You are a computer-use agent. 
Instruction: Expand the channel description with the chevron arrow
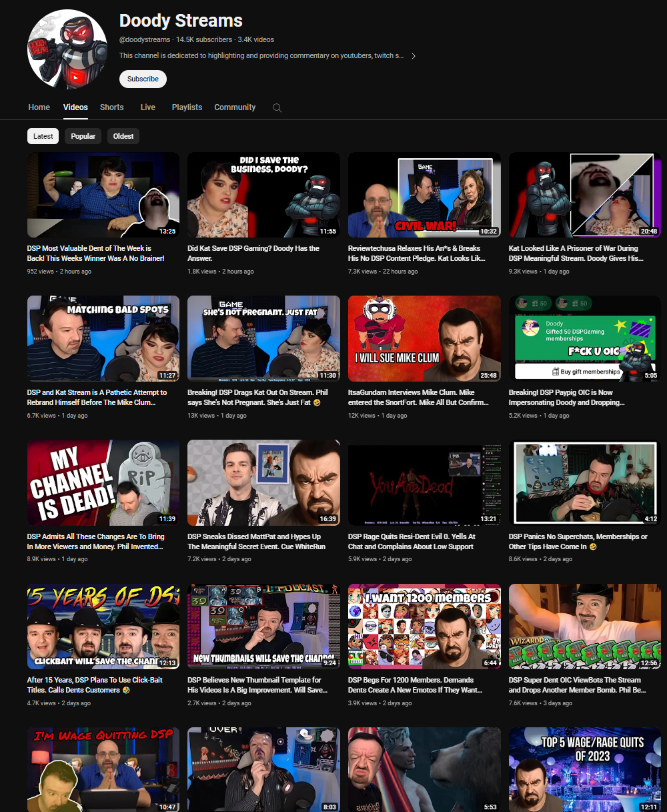coord(414,56)
